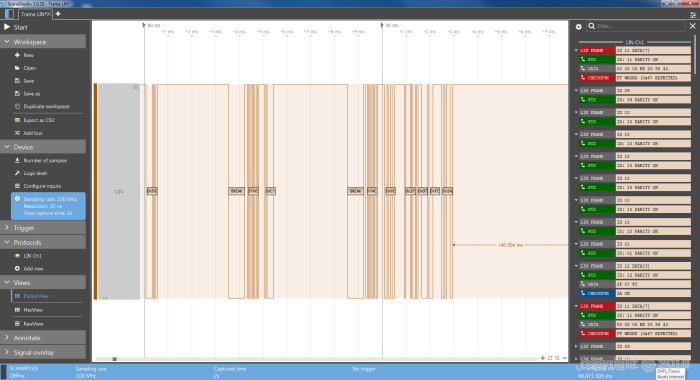Open Logic level wrench option
The width and height of the screenshot is (700, 380).
(17, 173)
